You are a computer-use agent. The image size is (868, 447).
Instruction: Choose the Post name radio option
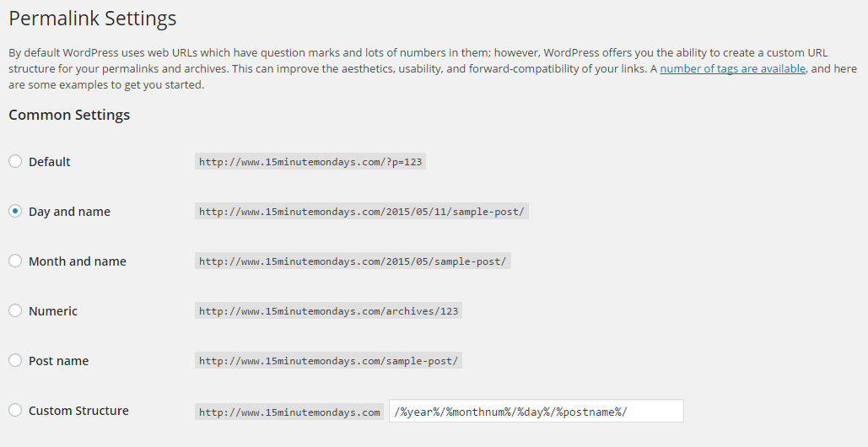[15, 360]
